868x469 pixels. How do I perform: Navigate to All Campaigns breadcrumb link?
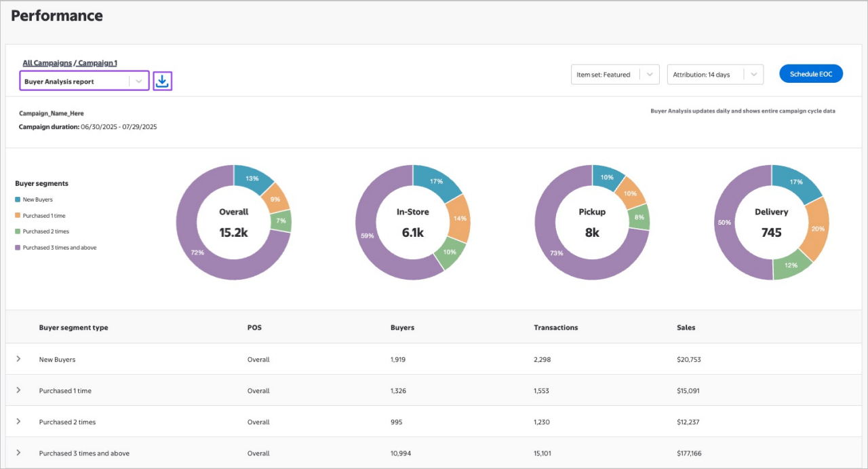(47, 62)
